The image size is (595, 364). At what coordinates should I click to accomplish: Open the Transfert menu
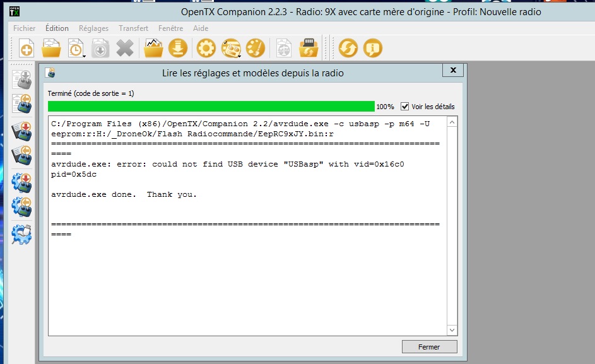click(x=133, y=28)
